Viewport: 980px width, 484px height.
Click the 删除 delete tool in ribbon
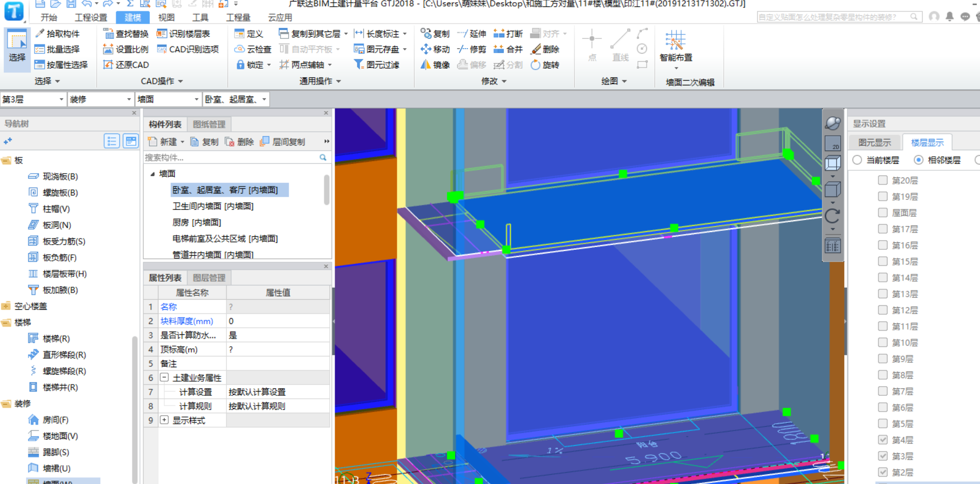(545, 49)
